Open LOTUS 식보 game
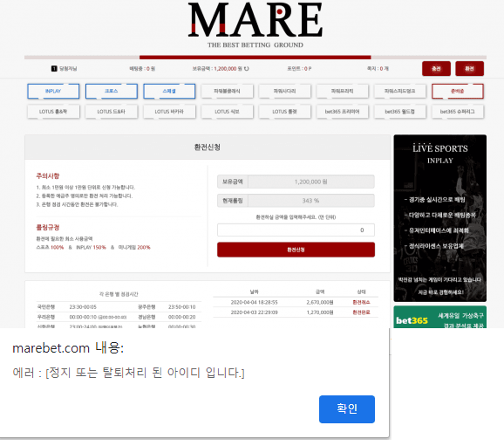 227,112
